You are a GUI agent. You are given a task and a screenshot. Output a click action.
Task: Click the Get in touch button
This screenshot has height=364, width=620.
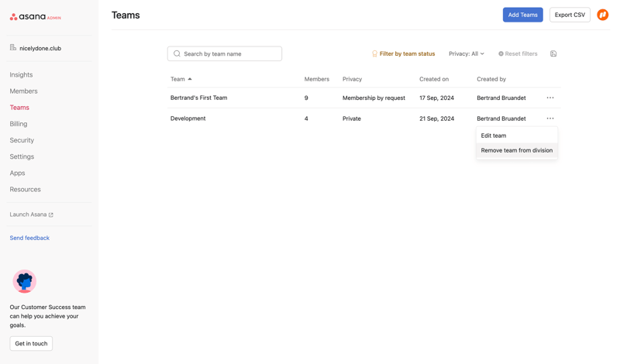pyautogui.click(x=31, y=343)
